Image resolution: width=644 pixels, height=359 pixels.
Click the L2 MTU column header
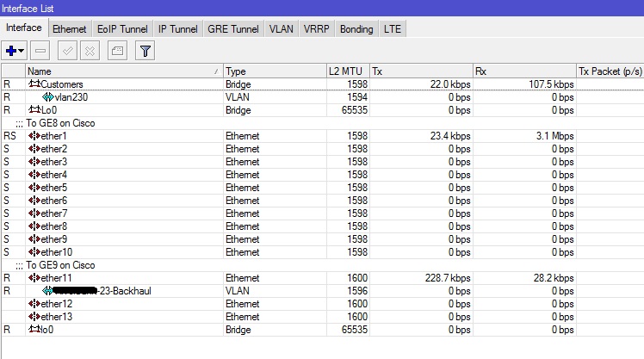[347, 71]
